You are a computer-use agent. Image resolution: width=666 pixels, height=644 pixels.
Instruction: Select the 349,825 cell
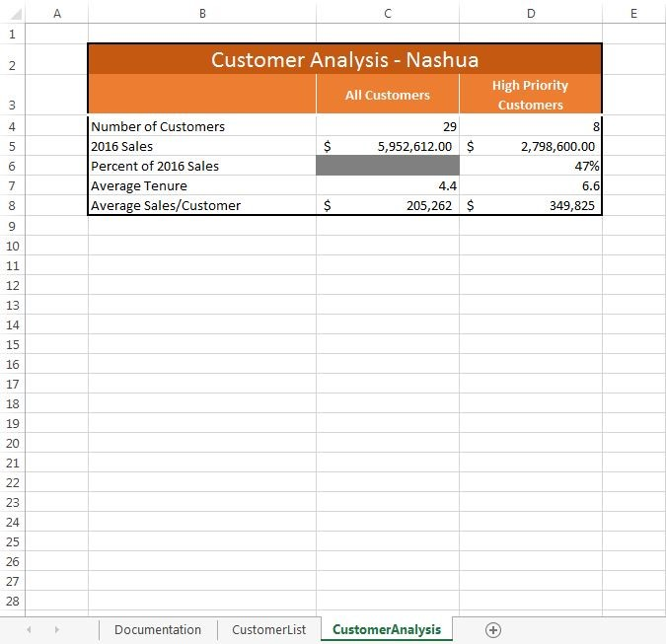531,205
